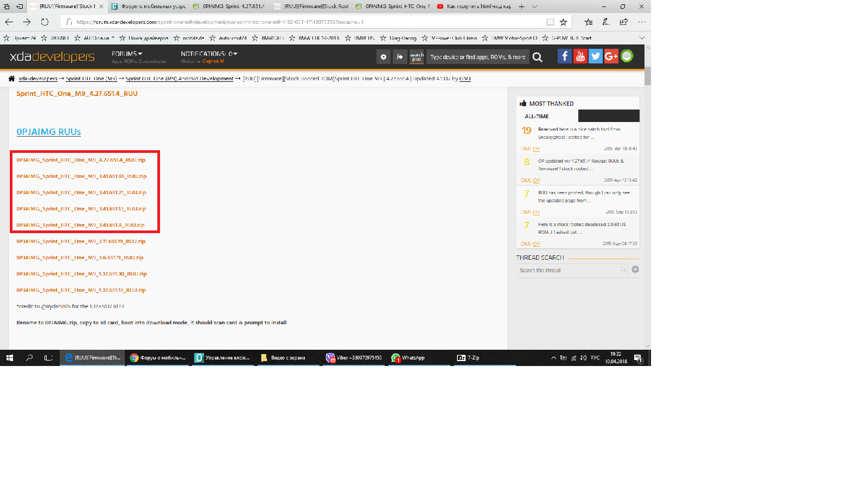Viewport: 868px width, 488px height.
Task: Go back to the previous page
Action: [x=9, y=22]
